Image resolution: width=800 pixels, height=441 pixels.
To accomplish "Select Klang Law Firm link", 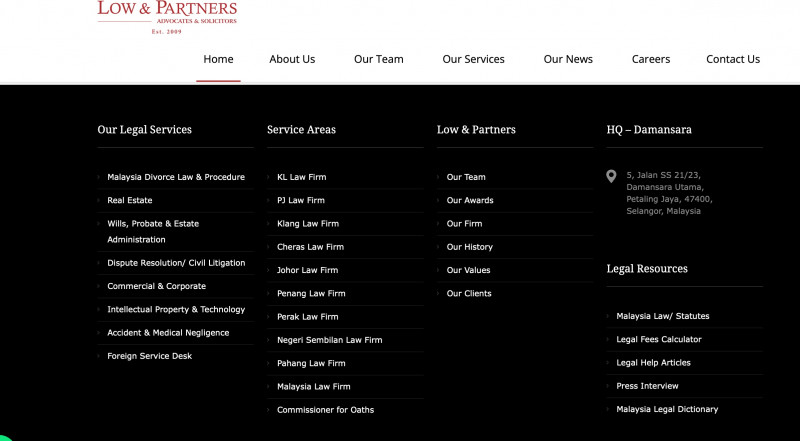I will [x=308, y=224].
